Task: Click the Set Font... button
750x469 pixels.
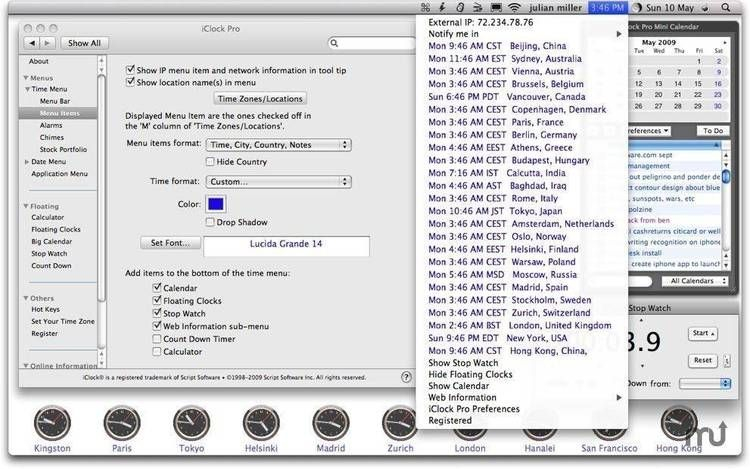Action: [170, 243]
